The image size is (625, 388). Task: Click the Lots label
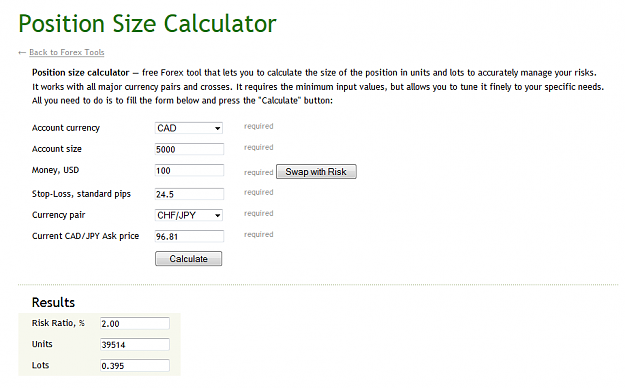pyautogui.click(x=40, y=365)
